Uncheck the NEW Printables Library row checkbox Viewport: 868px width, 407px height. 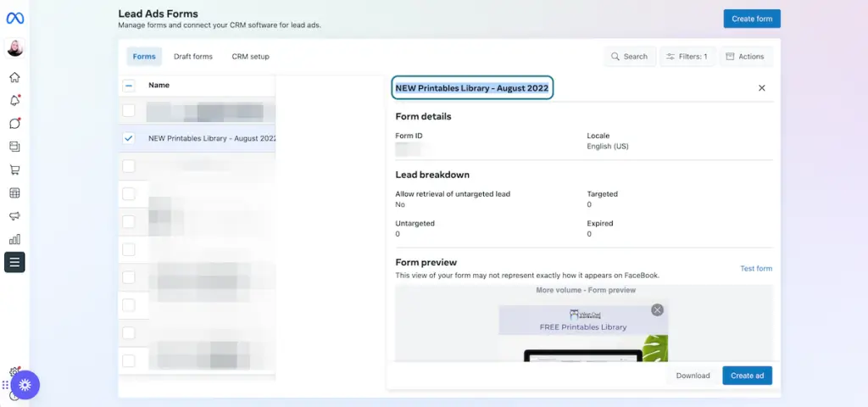tap(129, 138)
